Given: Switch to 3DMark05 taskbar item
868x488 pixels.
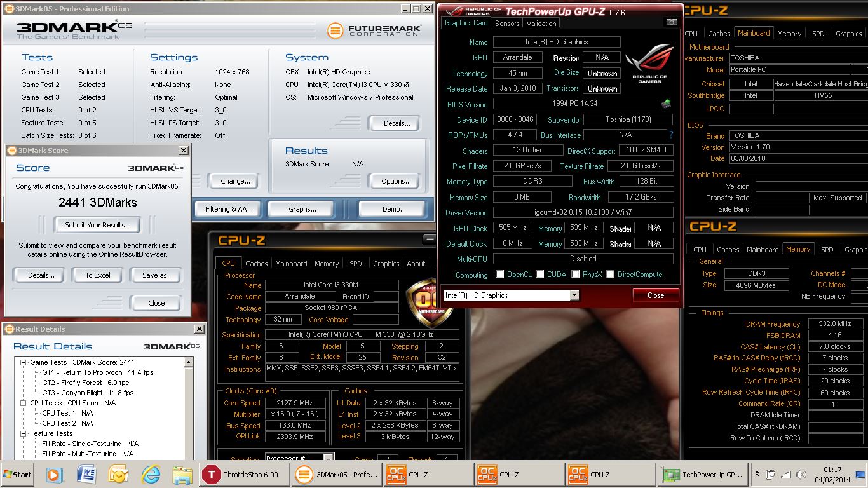Looking at the screenshot, I should (337, 474).
